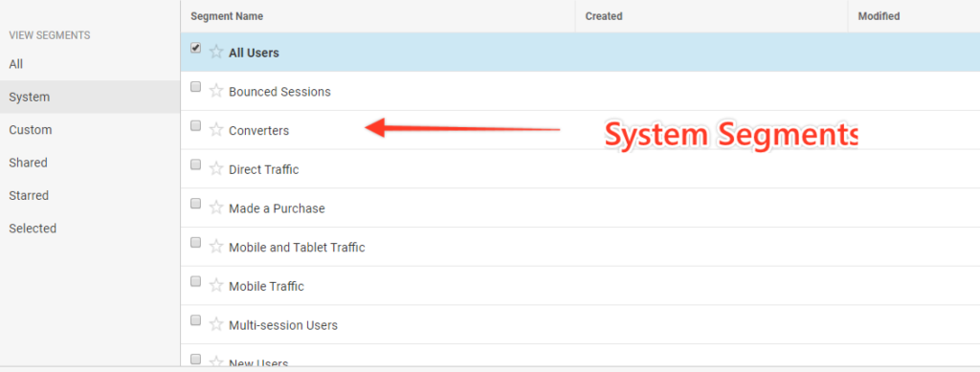Screen dimensions: 980x372
Task: Enable the Bounced Sessions checkbox
Action: point(195,87)
